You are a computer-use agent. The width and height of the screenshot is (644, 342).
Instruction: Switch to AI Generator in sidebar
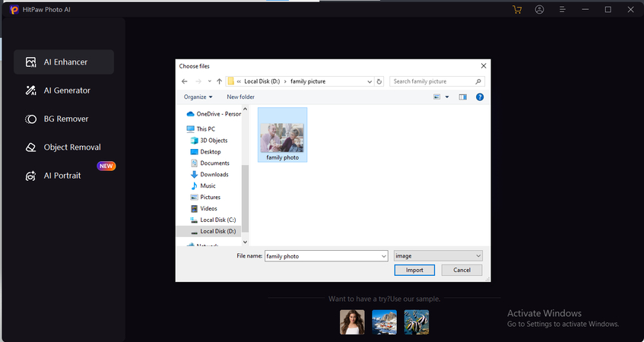click(64, 90)
